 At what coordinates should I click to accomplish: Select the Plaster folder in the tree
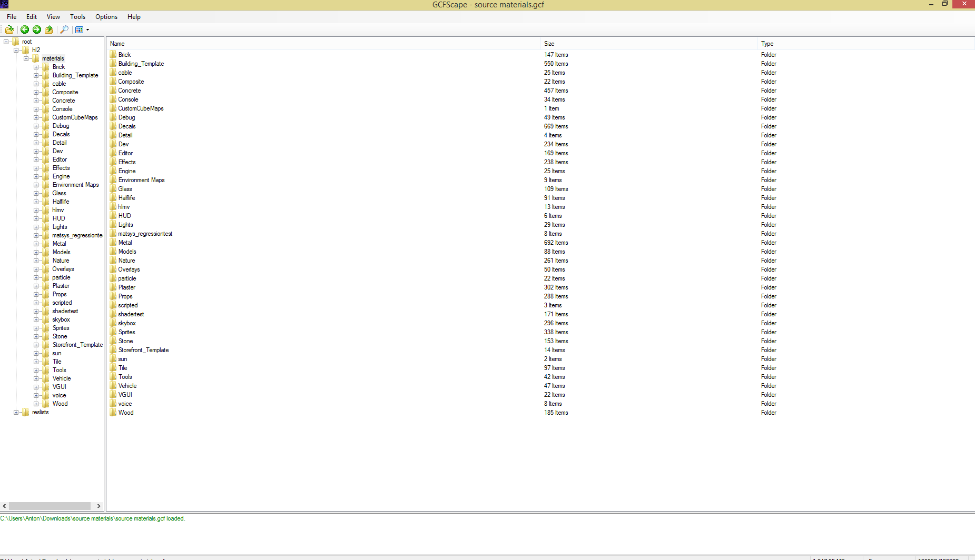[x=61, y=286]
